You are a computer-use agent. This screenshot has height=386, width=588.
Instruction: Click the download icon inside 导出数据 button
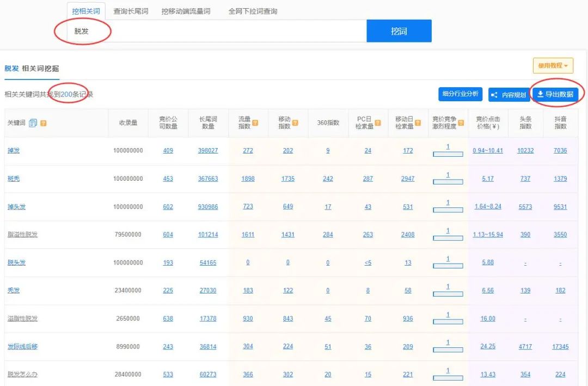pyautogui.click(x=541, y=94)
